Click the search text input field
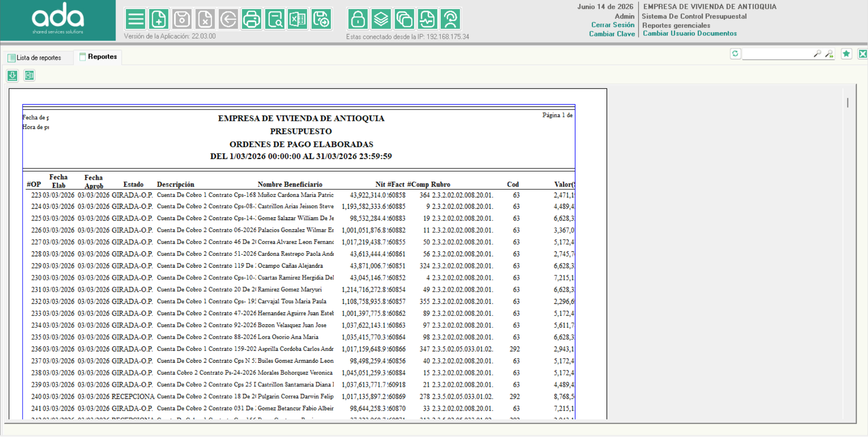 point(777,54)
